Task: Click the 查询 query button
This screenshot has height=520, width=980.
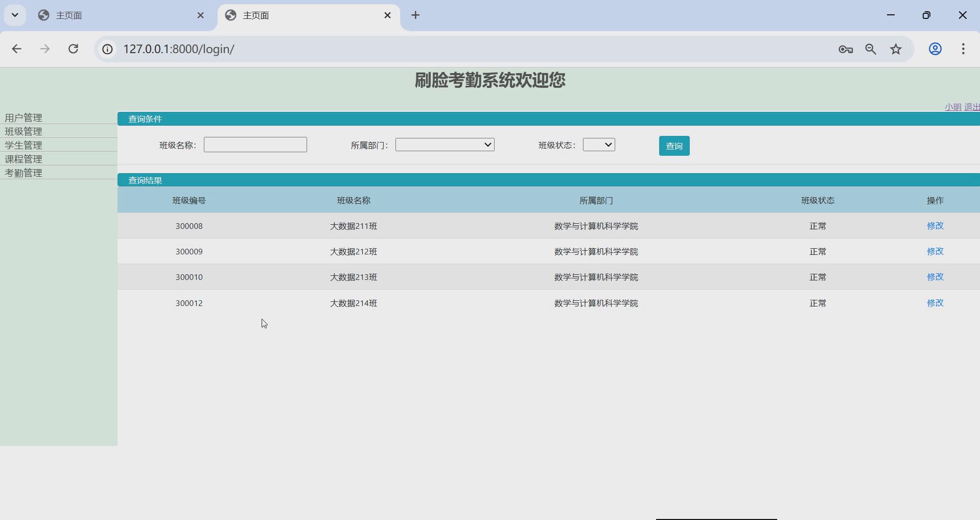Action: click(x=674, y=146)
